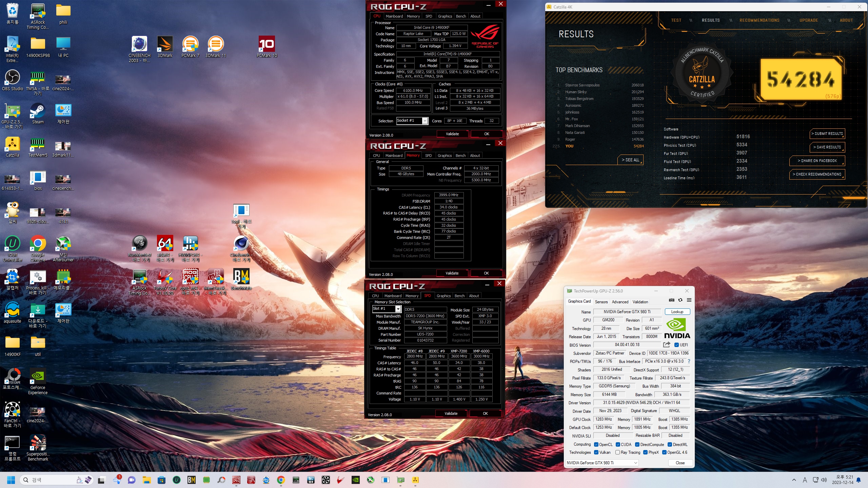The image size is (868, 488).
Task: Open the 3DMark 11 desktop icon
Action: pos(216,47)
